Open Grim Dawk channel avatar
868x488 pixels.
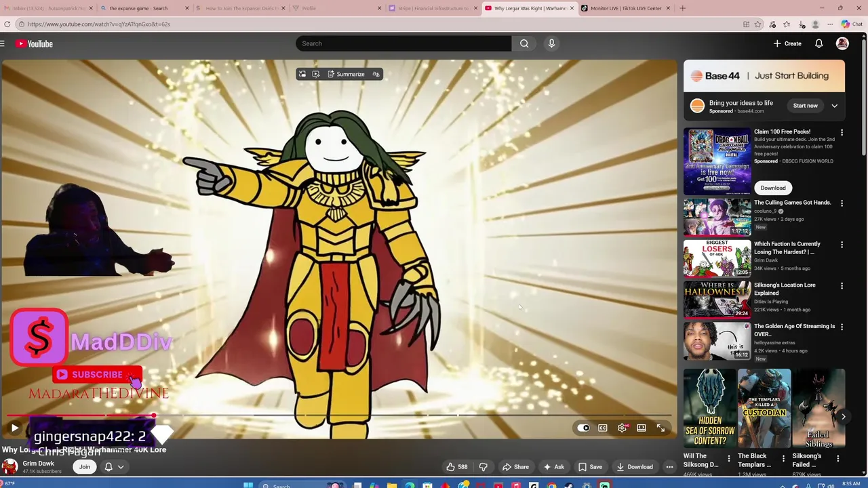coord(9,466)
